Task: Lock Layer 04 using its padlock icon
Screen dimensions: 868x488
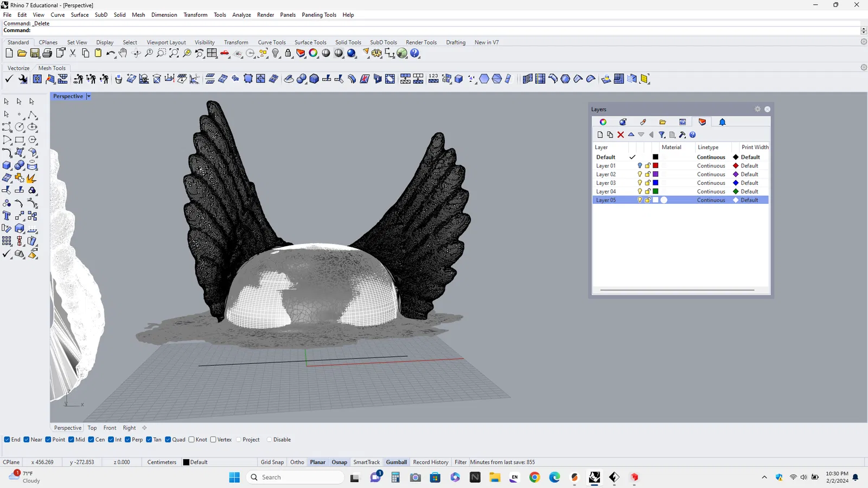Action: [648, 191]
